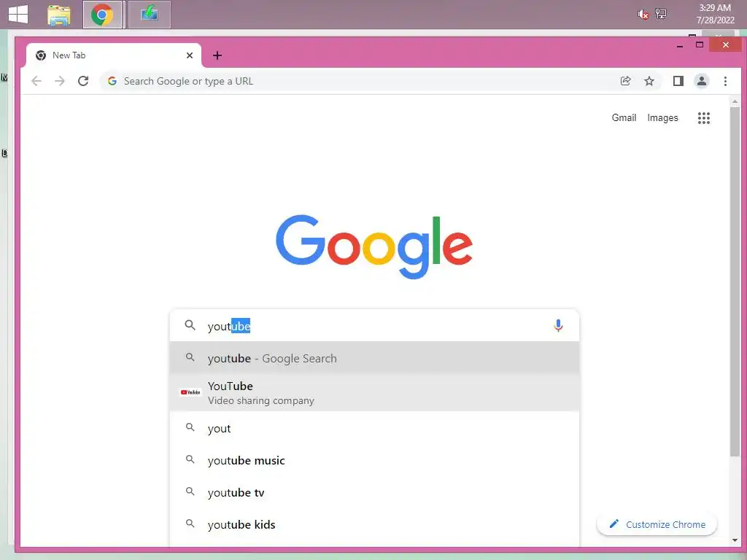747x560 pixels.
Task: Open the profile avatar menu
Action: pyautogui.click(x=702, y=81)
